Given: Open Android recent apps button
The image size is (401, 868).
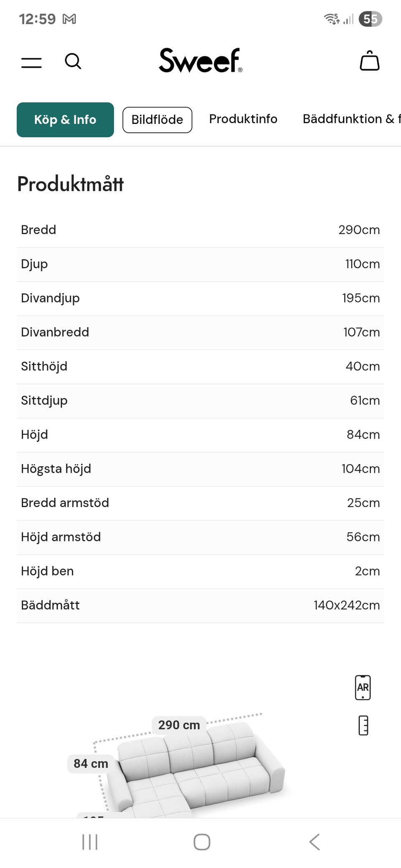Looking at the screenshot, I should coord(90,842).
